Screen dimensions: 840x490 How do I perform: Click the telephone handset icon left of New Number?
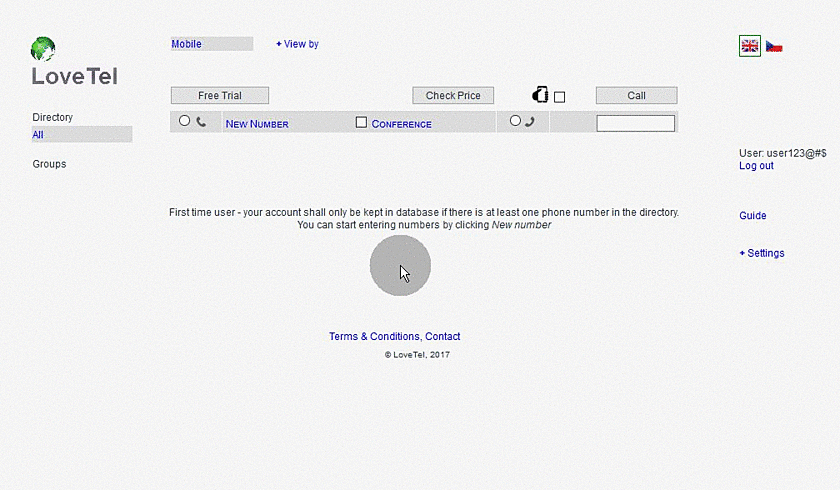click(201, 122)
